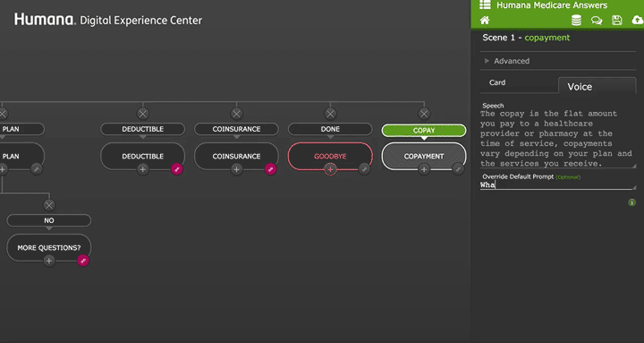Open the chat bubbles icon
Viewport: 644px width, 343px height.
tap(597, 21)
